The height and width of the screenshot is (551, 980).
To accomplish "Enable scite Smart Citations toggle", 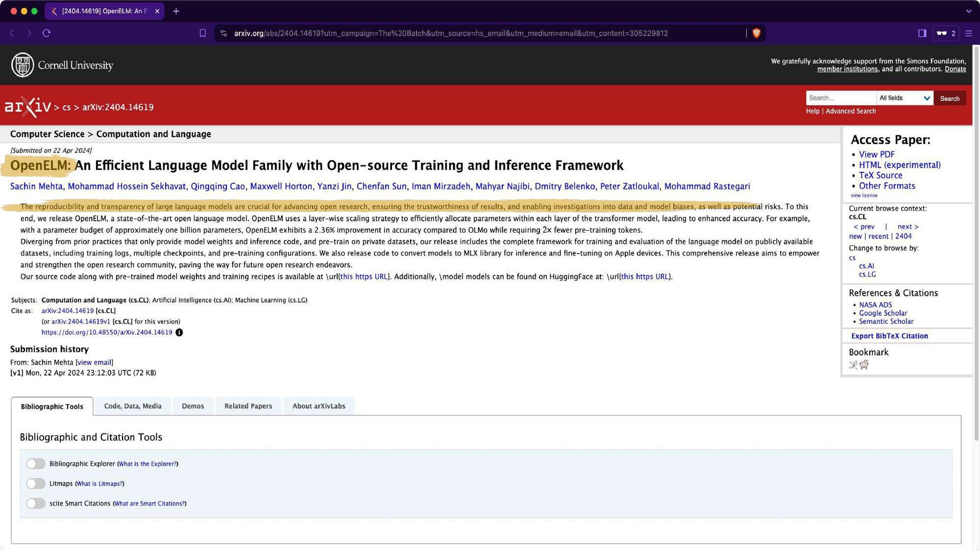I will 36,504.
